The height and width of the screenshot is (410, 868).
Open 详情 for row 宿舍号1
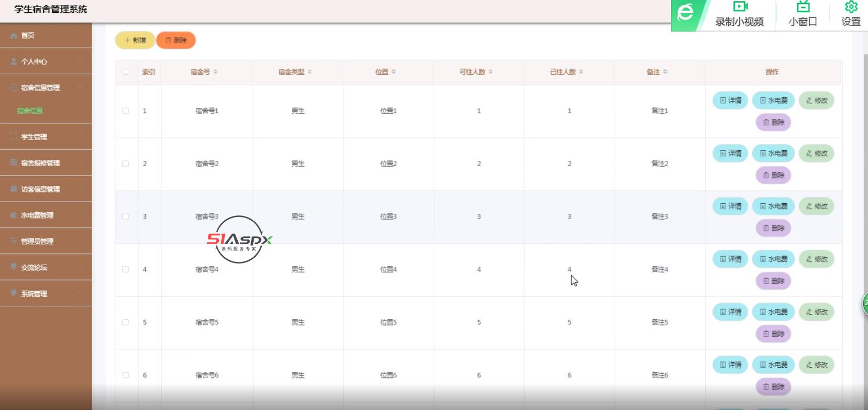coord(730,100)
